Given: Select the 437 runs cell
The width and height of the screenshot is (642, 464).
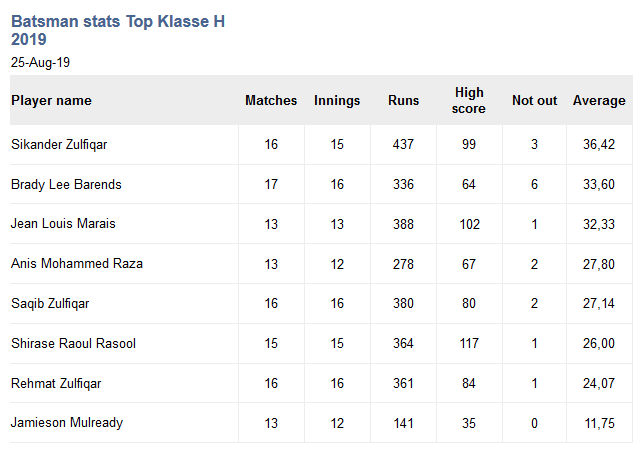Looking at the screenshot, I should click(x=403, y=144).
